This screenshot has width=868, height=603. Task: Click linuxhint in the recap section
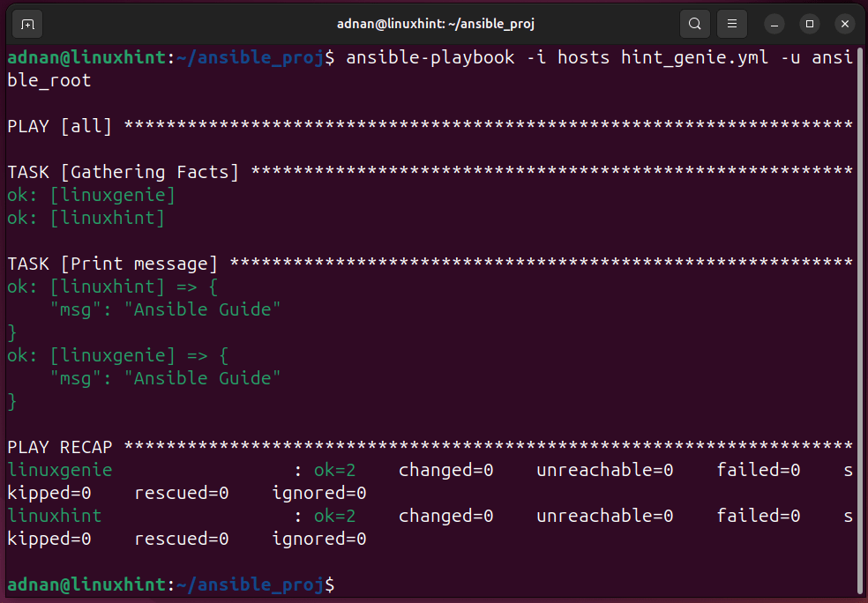click(55, 516)
